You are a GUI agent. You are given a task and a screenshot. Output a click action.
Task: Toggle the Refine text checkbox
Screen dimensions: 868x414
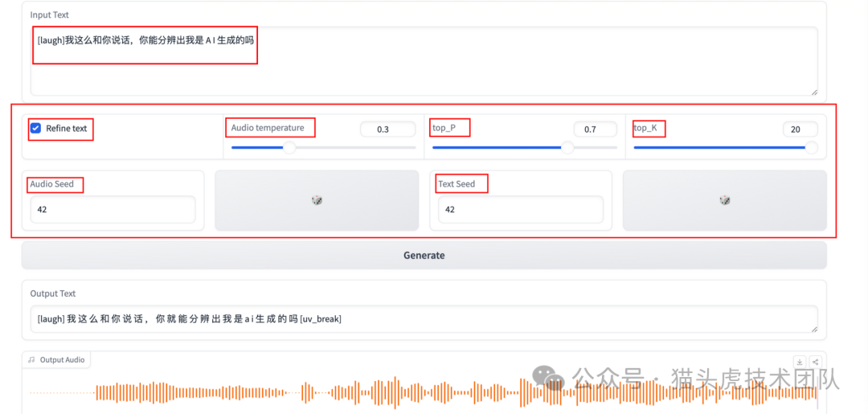(35, 129)
